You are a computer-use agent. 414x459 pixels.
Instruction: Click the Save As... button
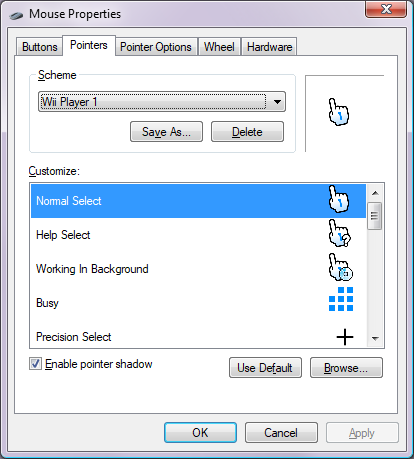(x=166, y=132)
